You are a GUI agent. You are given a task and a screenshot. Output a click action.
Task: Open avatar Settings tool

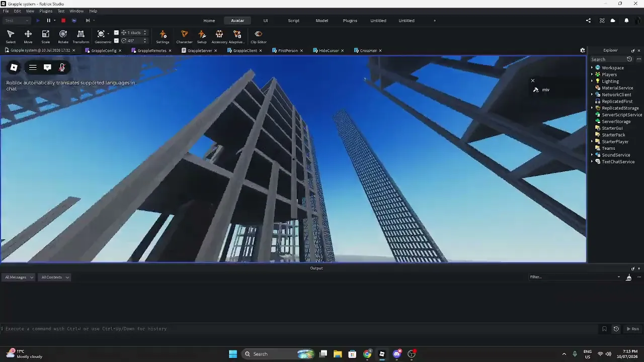pos(163,37)
